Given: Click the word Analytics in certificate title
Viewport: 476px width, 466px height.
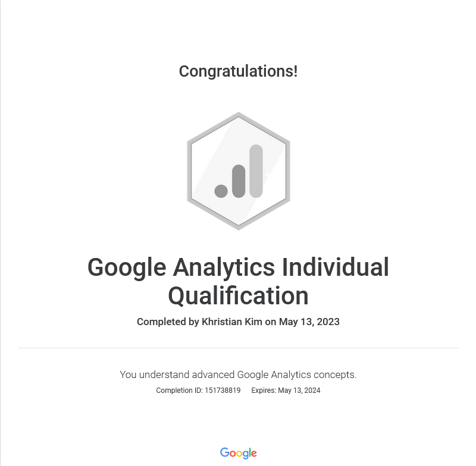Looking at the screenshot, I should point(224,268).
